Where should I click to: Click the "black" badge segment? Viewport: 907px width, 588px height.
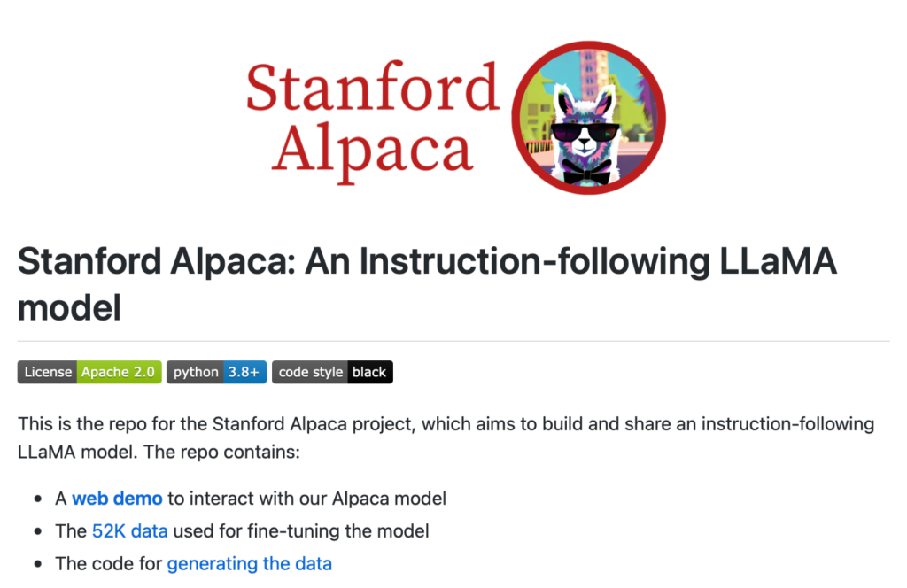point(369,372)
